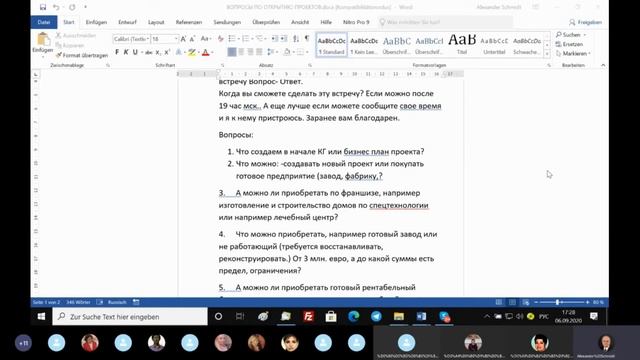
Task: Click Kopieren in the clipboard group
Action: 70,45
